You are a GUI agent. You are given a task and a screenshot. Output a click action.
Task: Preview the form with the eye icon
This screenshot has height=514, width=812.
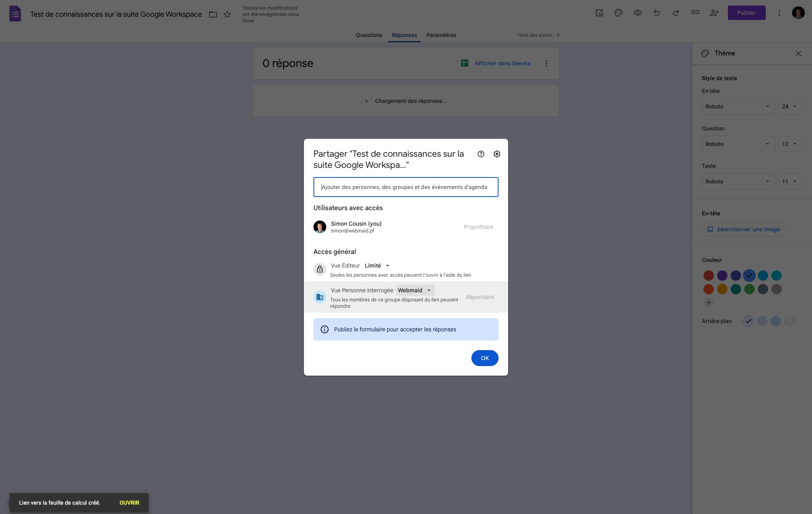[x=638, y=13]
